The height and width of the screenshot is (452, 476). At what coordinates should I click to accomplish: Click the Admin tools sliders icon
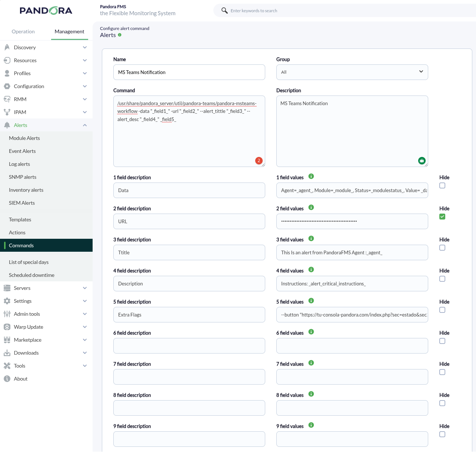click(7, 314)
